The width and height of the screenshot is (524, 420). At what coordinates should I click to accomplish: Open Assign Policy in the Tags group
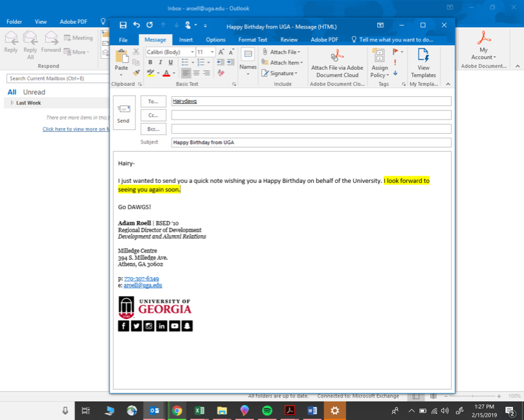(379, 63)
